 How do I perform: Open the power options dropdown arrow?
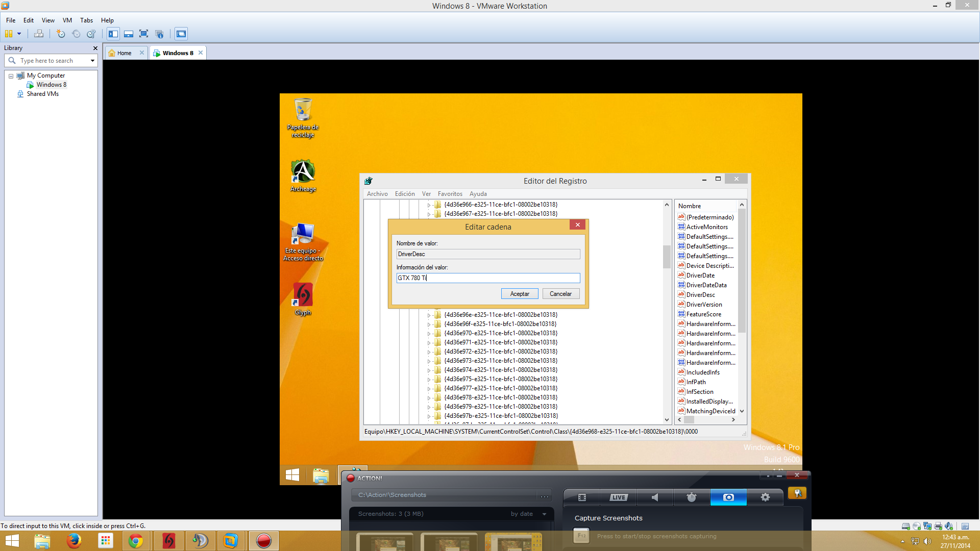19,34
